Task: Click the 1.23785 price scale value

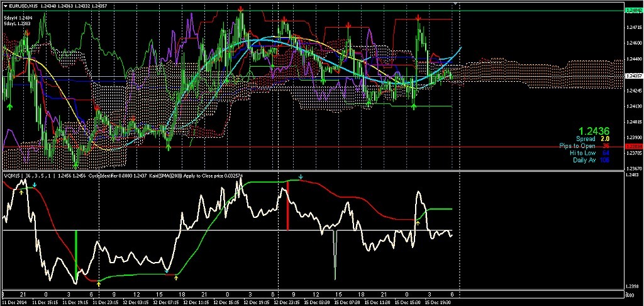Action: tap(634, 153)
